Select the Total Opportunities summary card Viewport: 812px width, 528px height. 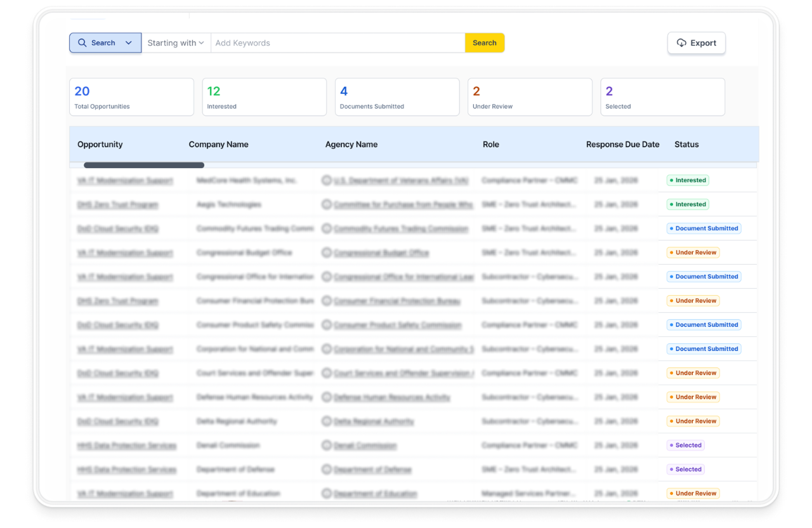point(131,97)
